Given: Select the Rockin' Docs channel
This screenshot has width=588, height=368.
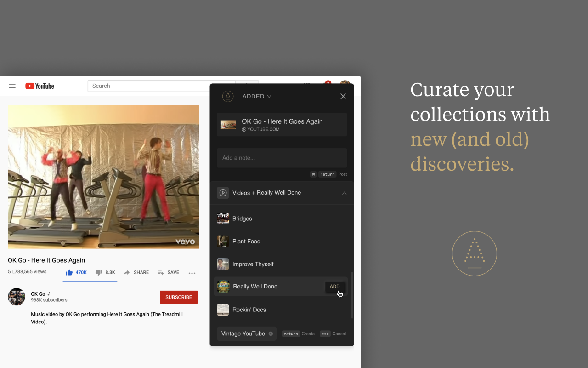Looking at the screenshot, I should (282, 310).
